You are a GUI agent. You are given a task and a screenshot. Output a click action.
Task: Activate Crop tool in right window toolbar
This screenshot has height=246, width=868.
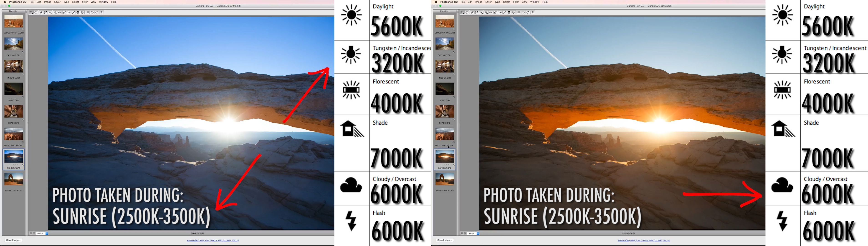click(x=486, y=13)
